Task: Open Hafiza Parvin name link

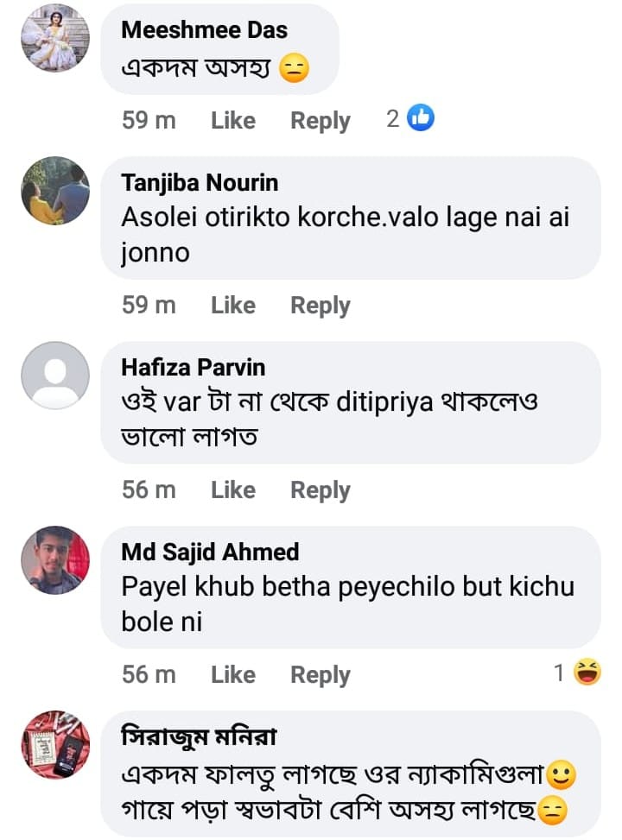Action: [194, 368]
